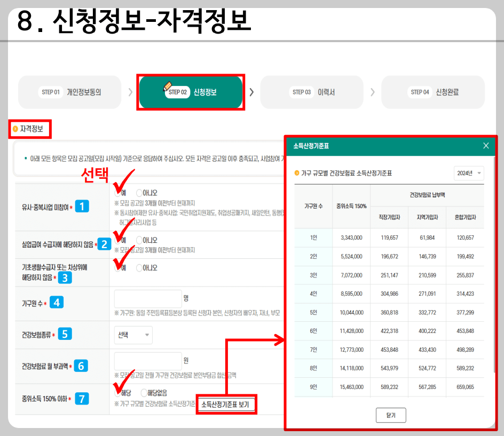Click the 소득산정기준표 보기 button
This screenshot has height=436, width=504.
click(x=226, y=405)
